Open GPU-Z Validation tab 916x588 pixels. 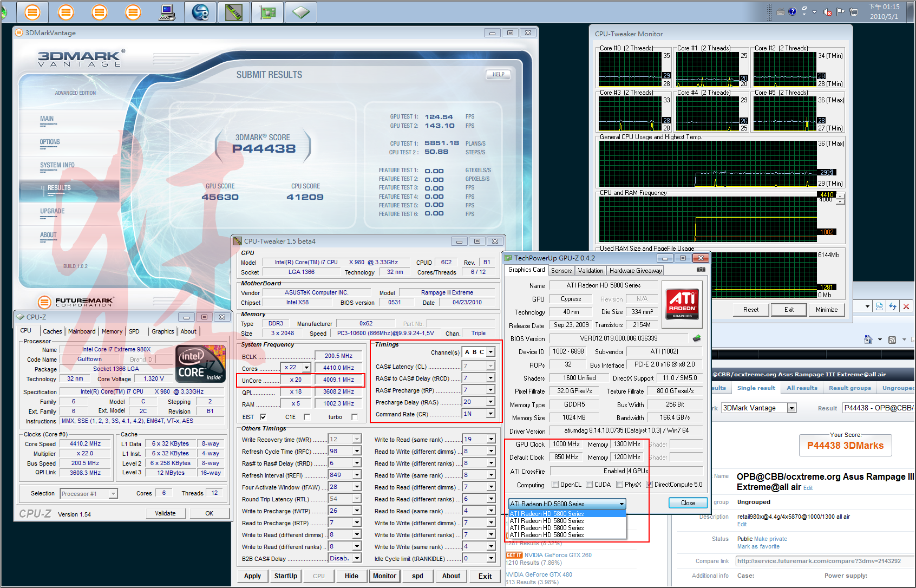591,271
